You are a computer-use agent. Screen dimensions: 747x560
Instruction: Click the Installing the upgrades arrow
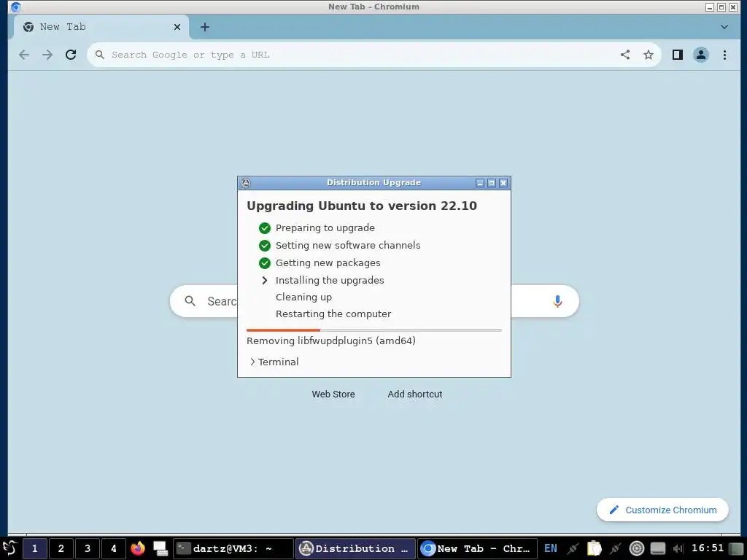coord(265,281)
